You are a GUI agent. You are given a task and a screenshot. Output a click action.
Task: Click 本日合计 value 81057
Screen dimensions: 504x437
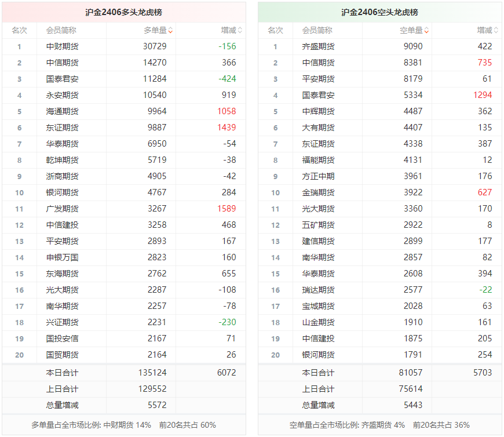click(x=411, y=373)
